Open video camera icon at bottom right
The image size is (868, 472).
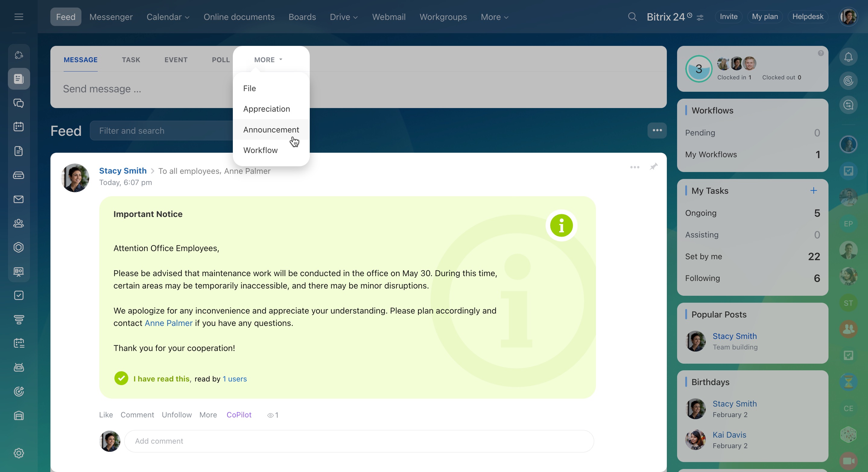pos(848,461)
